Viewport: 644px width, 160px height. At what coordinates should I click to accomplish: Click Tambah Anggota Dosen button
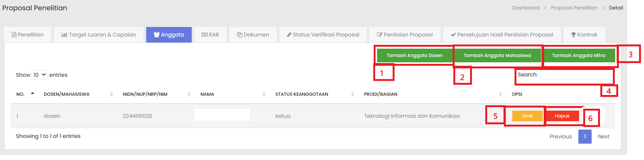(x=414, y=55)
